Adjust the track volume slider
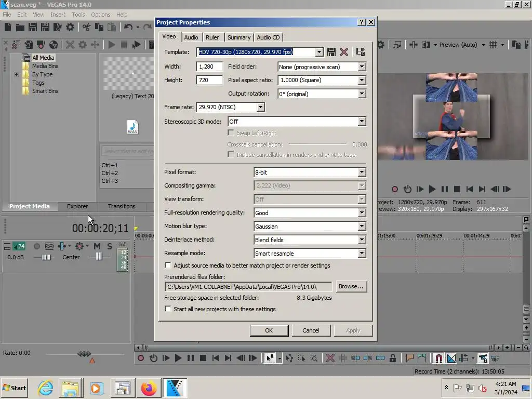The width and height of the screenshot is (532, 399). [x=46, y=257]
